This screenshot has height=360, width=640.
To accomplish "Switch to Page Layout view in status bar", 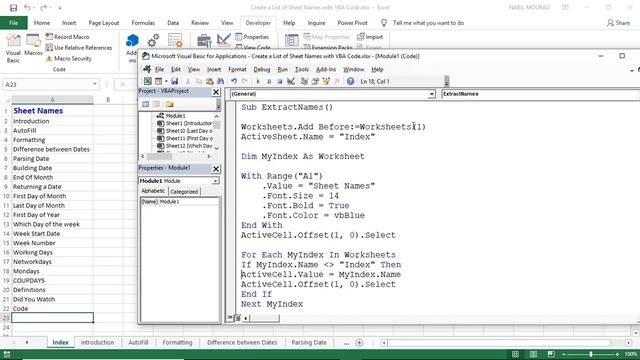I will pyautogui.click(x=533, y=354).
